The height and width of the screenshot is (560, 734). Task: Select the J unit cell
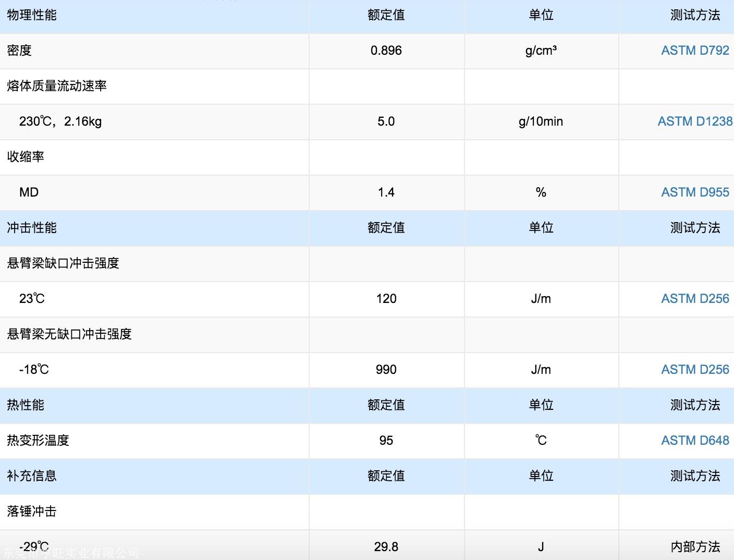point(541,547)
